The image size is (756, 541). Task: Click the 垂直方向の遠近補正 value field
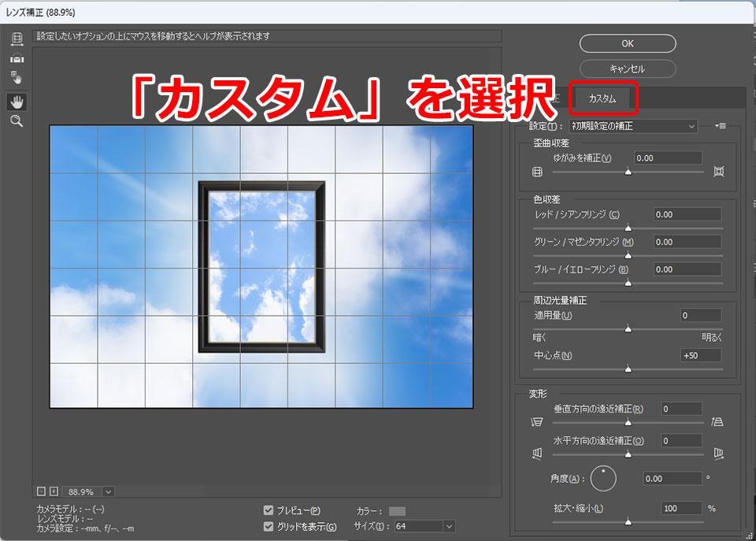[x=681, y=409]
